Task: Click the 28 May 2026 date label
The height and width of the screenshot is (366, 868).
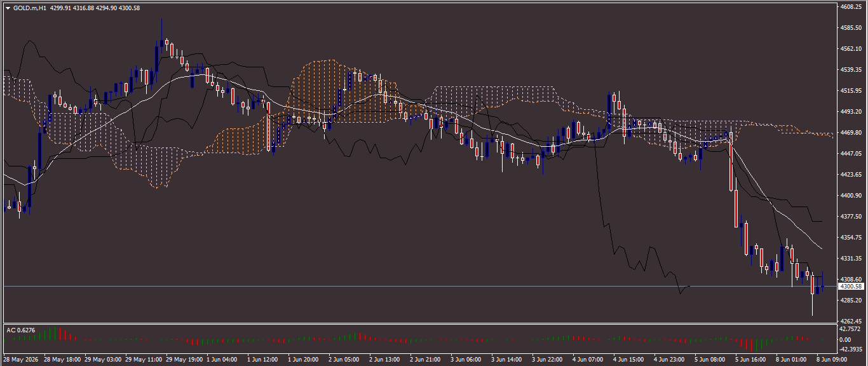Action: 21,360
